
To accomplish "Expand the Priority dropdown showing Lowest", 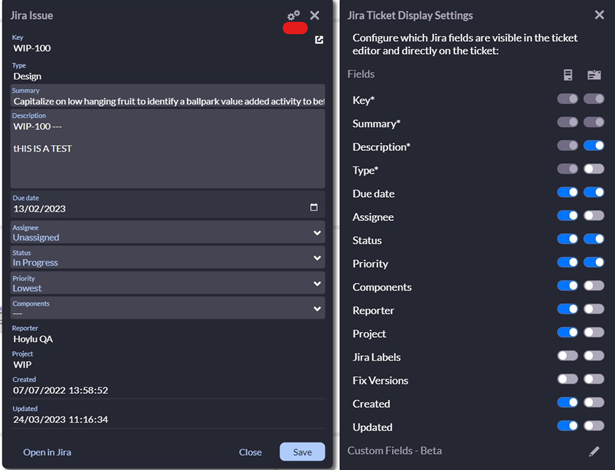I will 167,283.
